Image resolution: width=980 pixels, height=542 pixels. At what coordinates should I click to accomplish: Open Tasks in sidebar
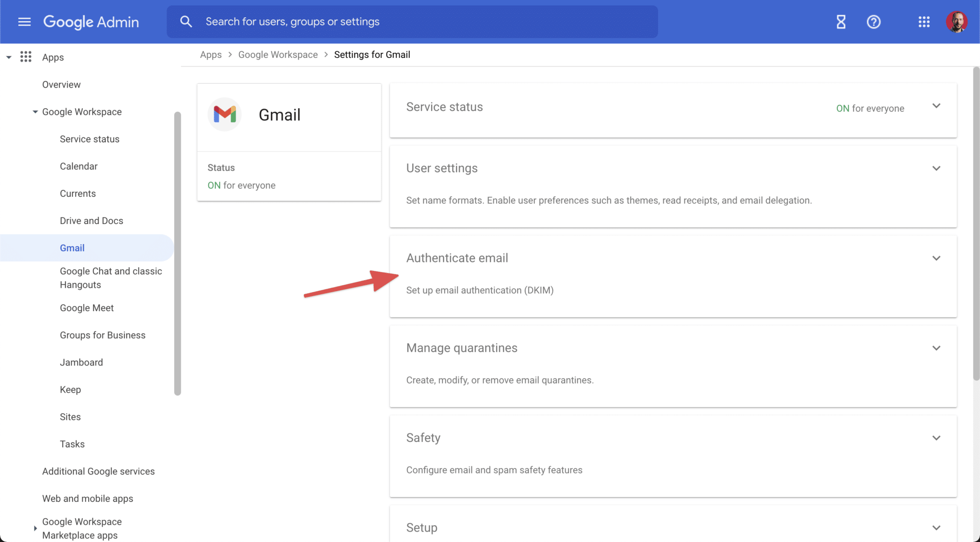click(72, 444)
